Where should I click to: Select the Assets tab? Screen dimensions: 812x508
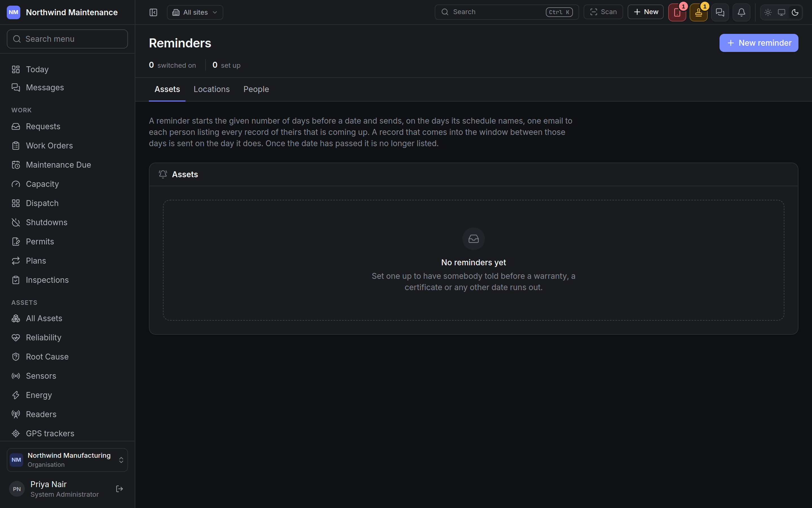[167, 89]
